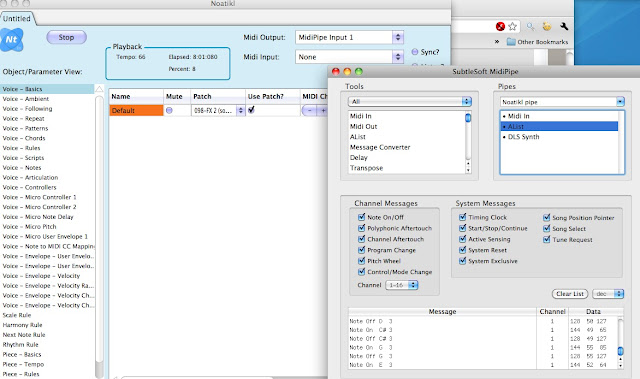The height and width of the screenshot is (379, 640).
Task: Toggle the Sync? radio option
Action: 415,52
